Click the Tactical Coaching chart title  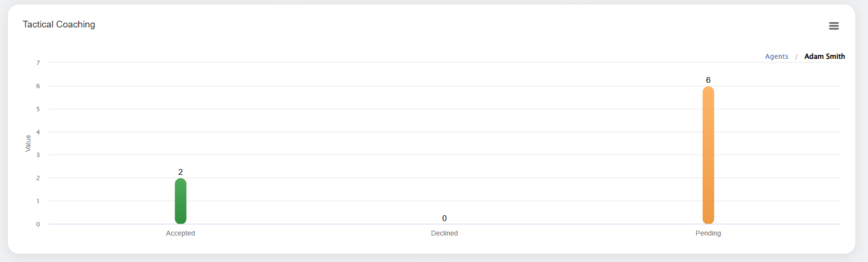59,25
